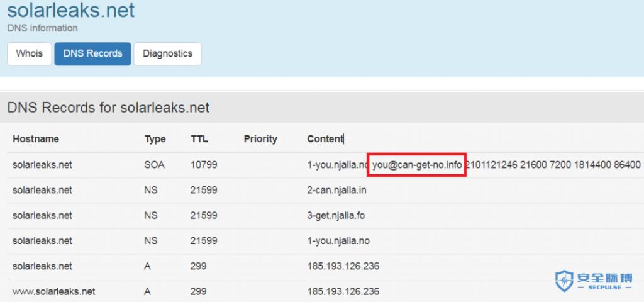This screenshot has height=302, width=644.
Task: Click the DNS Records for solarleaks.net heading
Action: [108, 108]
